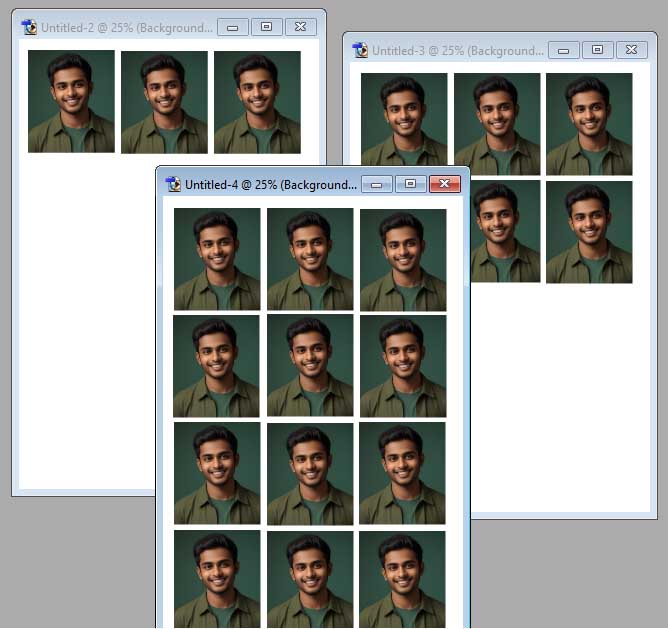Click the top-left portrait in Untitled-4
Viewport: 668px width, 629px height.
(217, 259)
